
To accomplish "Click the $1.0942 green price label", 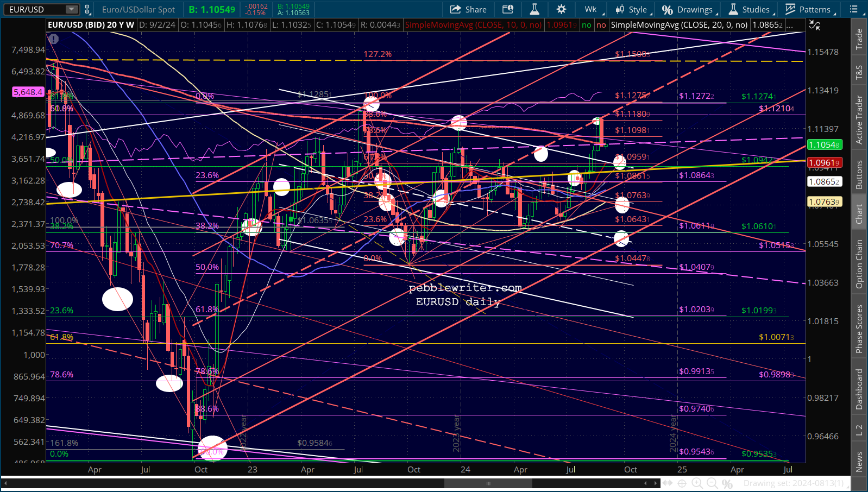I will (758, 160).
